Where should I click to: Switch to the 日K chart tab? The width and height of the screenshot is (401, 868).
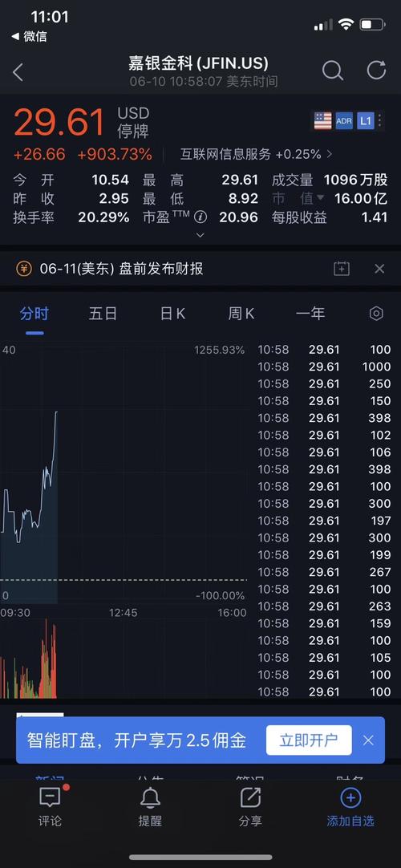pos(172,314)
